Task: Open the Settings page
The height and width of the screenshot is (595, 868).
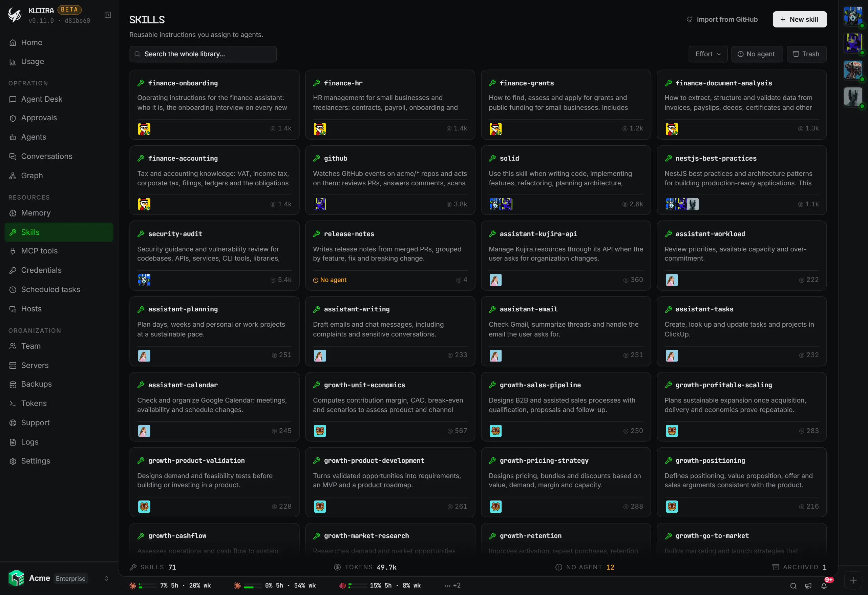Action: pyautogui.click(x=59, y=461)
